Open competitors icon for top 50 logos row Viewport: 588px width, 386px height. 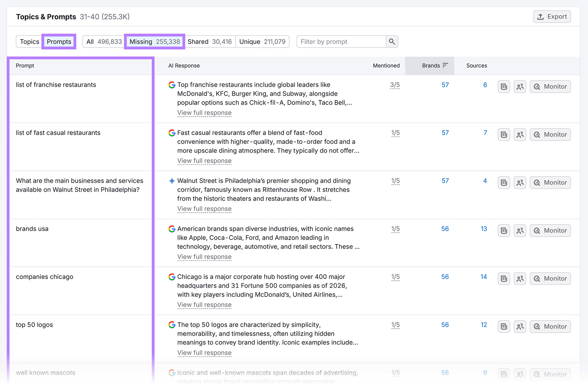pos(520,326)
